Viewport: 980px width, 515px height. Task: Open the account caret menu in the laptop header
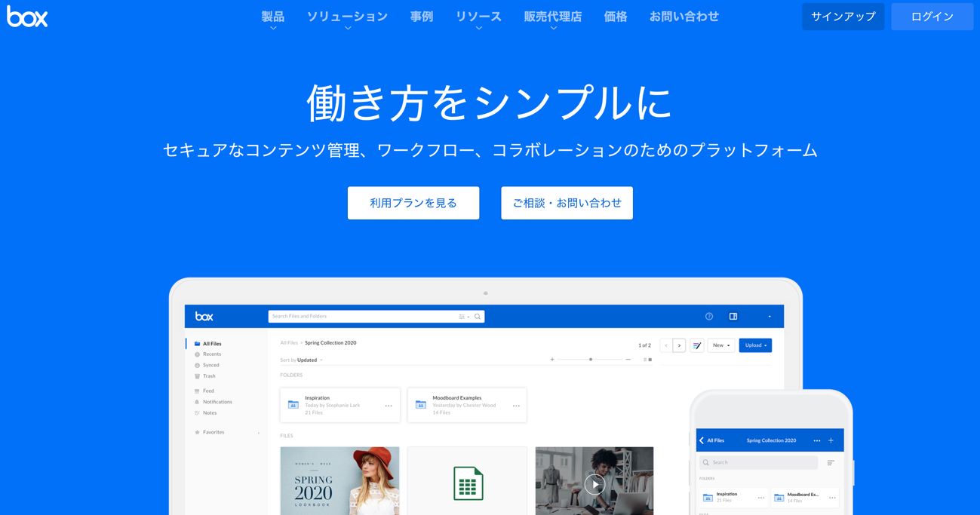point(770,317)
